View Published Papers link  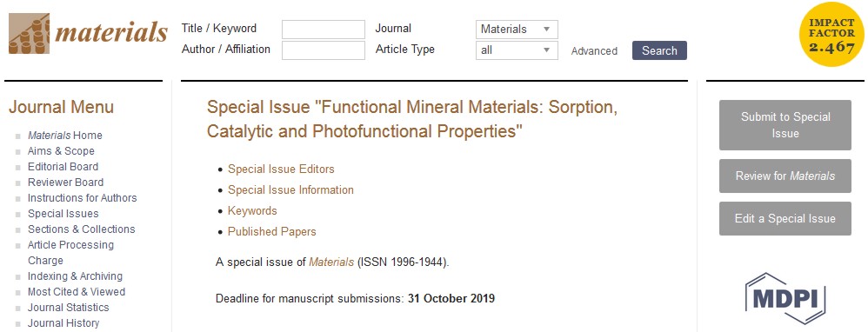click(272, 232)
